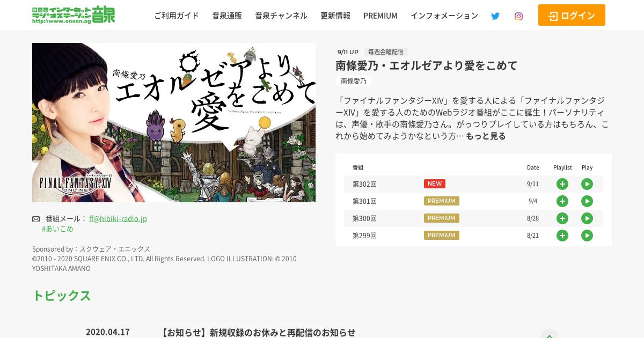
Task: Add episode 第300回 to playlist
Action: point(562,218)
